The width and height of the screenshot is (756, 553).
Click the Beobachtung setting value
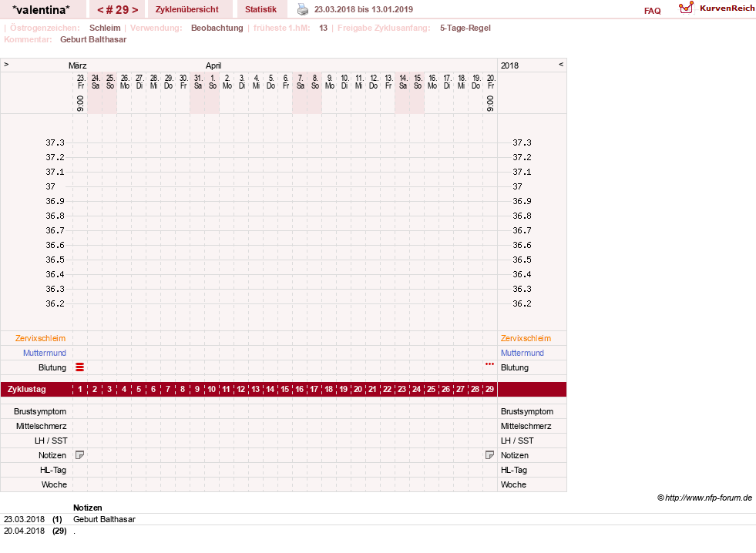217,28
